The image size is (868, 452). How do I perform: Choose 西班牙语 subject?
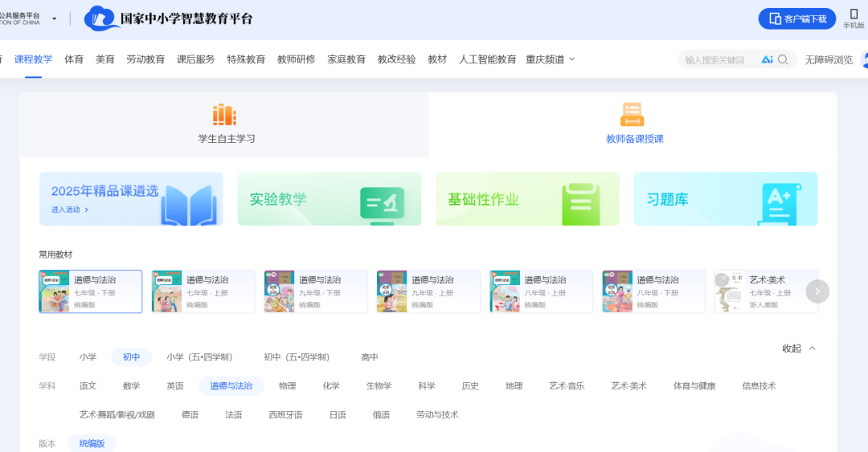(285, 414)
